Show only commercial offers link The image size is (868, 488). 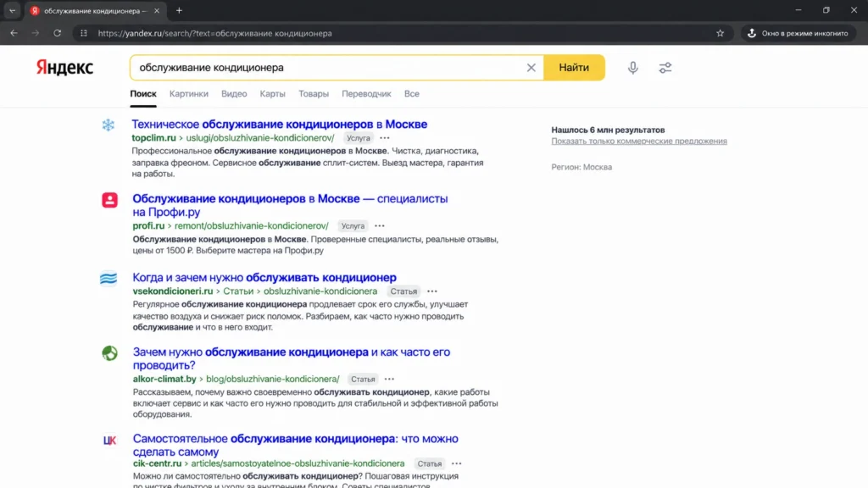point(639,141)
